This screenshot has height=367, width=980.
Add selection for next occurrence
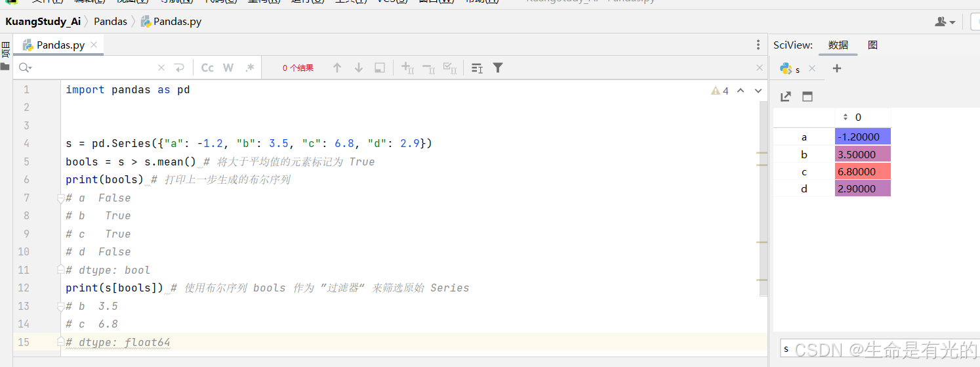tap(407, 68)
